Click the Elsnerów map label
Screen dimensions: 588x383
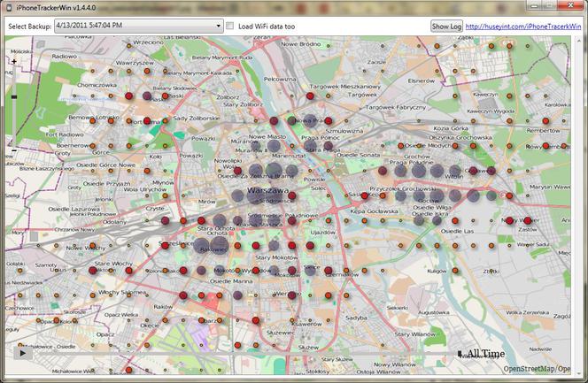[422, 80]
